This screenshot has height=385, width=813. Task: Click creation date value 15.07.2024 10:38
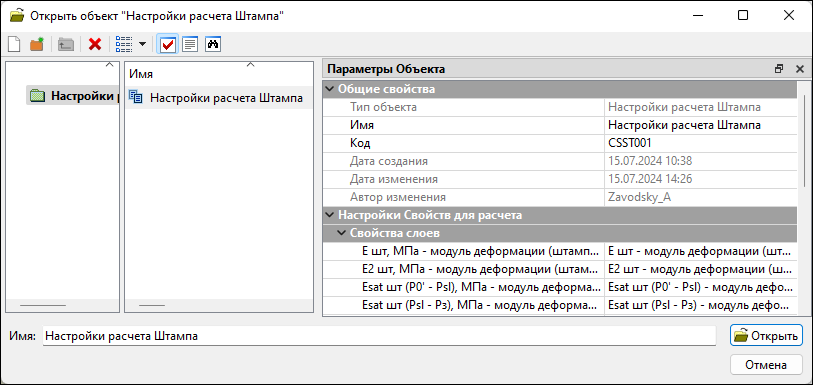click(x=650, y=161)
